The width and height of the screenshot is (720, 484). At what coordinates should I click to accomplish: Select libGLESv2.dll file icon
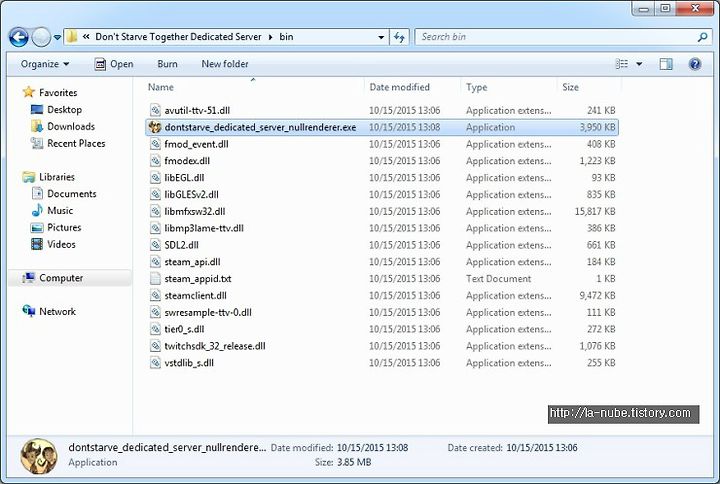coord(155,195)
